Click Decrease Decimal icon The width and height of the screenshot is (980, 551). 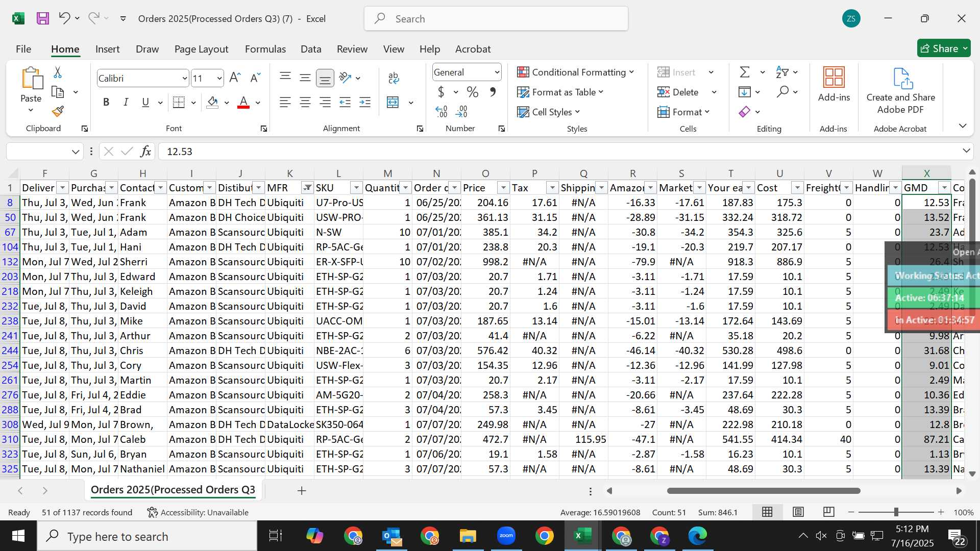point(462,111)
